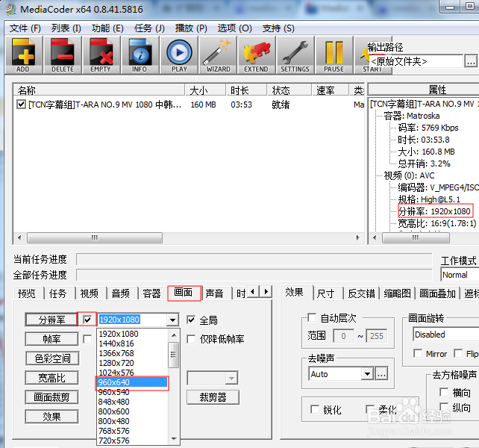The height and width of the screenshot is (448, 479).
Task: Click the resolution list scrollbar thumb
Action: pyautogui.click(x=174, y=355)
